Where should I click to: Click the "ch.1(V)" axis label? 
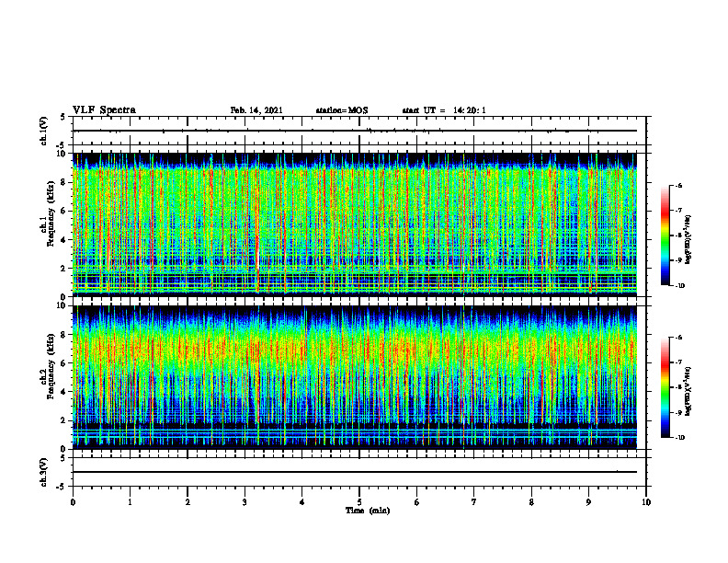point(43,131)
